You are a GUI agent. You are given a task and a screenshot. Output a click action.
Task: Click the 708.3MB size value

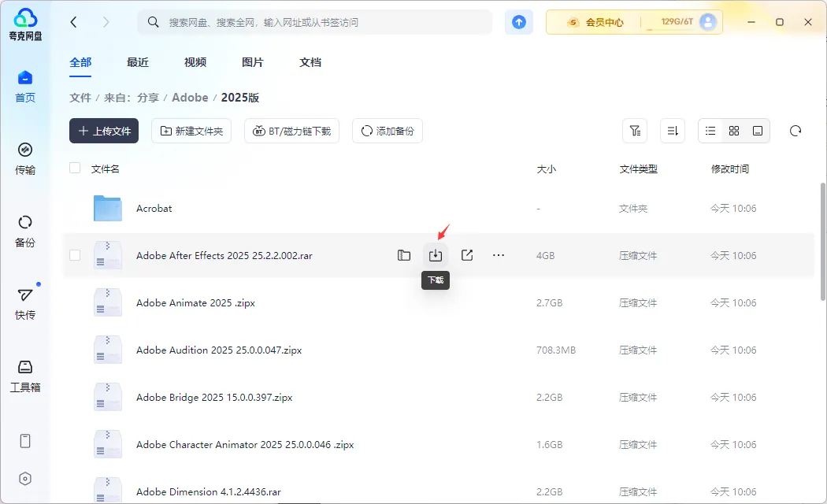click(x=556, y=350)
